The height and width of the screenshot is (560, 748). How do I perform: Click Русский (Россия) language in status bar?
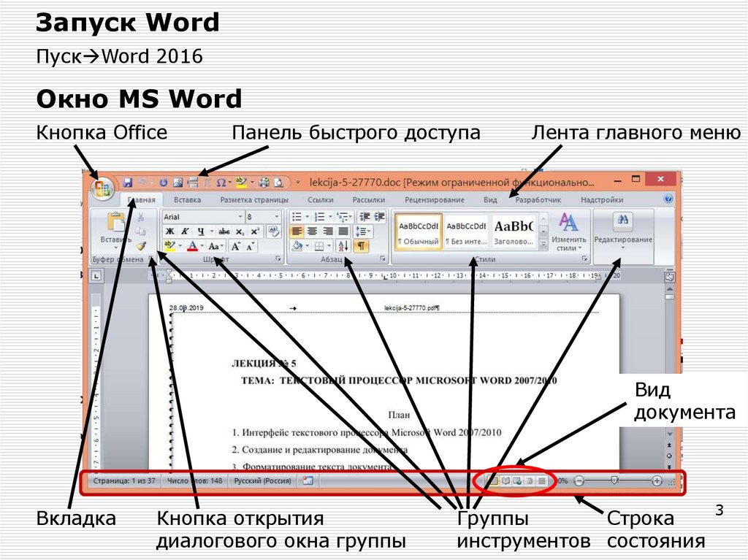coord(262,481)
